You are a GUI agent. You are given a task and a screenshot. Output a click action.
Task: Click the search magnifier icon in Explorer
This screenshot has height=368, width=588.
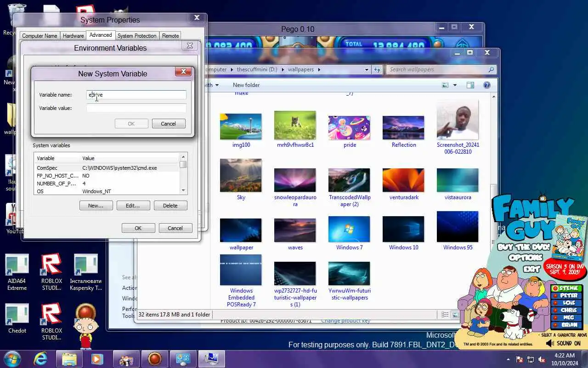491,69
